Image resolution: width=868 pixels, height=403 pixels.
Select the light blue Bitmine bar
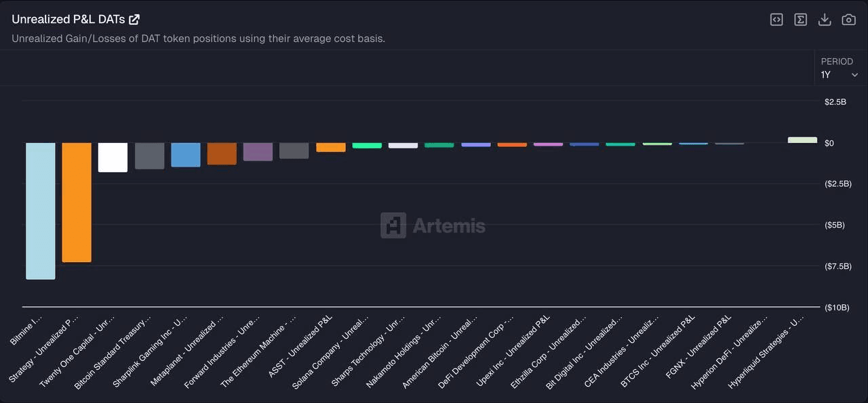tap(41, 211)
